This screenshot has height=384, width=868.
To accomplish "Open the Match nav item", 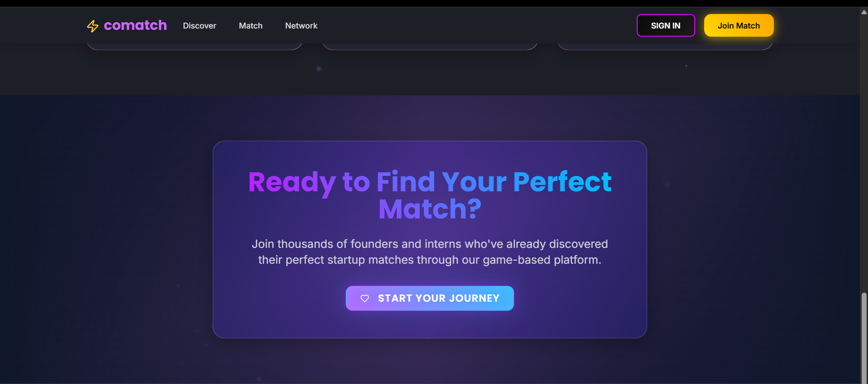I will click(x=251, y=26).
